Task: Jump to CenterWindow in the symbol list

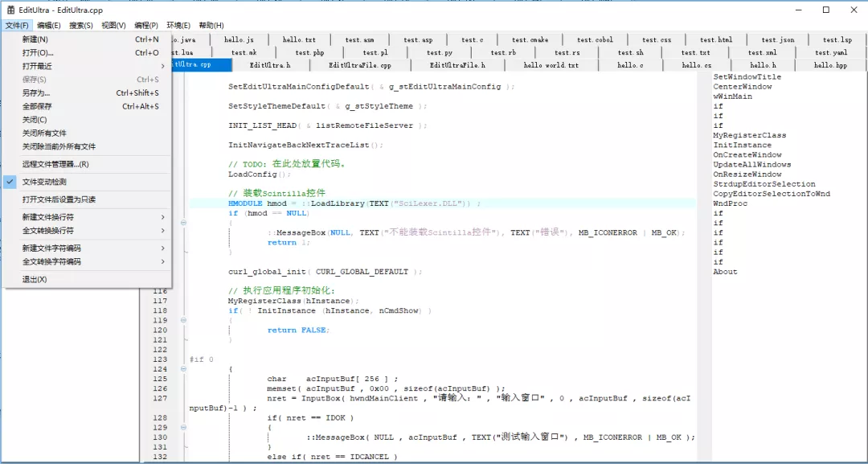Action: (743, 86)
